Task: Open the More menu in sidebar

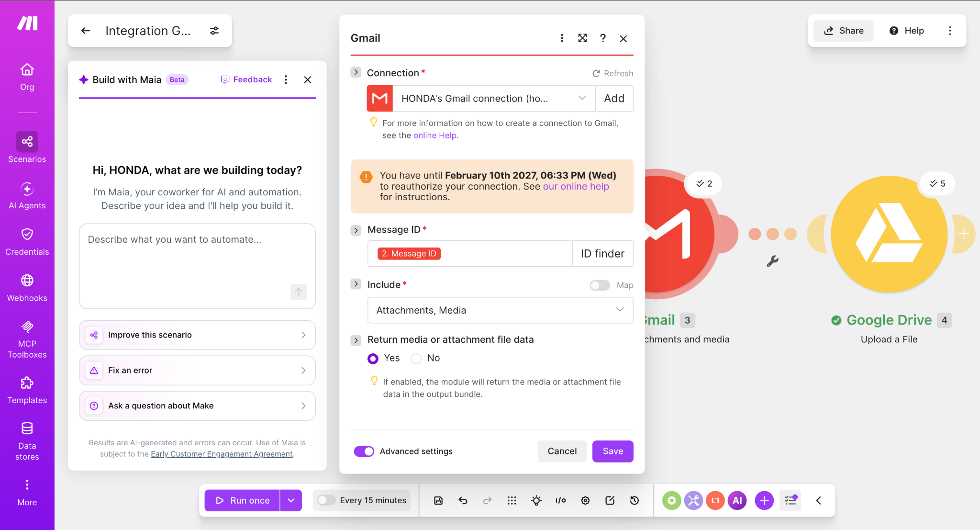Action: pos(27,493)
